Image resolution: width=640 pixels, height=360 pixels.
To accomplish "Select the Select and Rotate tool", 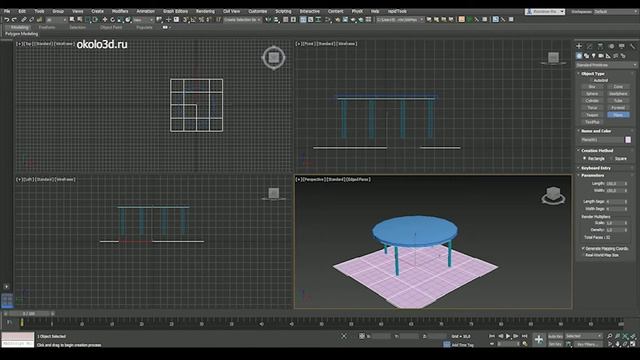I will [x=113, y=20].
